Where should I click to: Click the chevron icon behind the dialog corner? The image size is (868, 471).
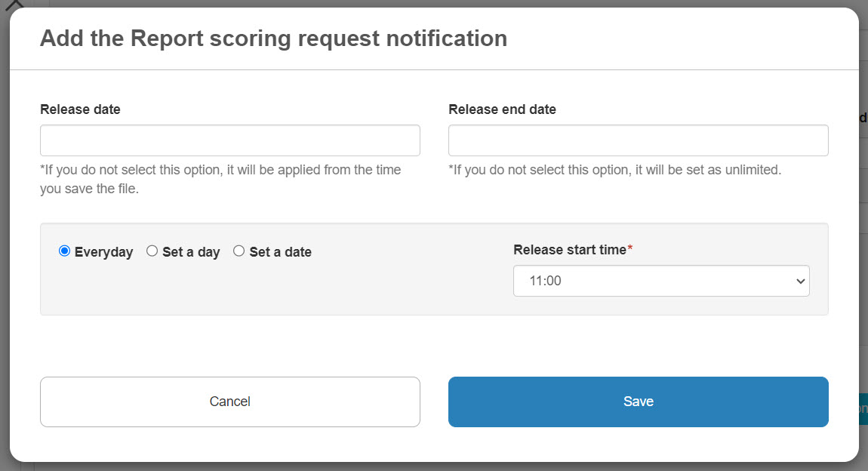pos(14,4)
